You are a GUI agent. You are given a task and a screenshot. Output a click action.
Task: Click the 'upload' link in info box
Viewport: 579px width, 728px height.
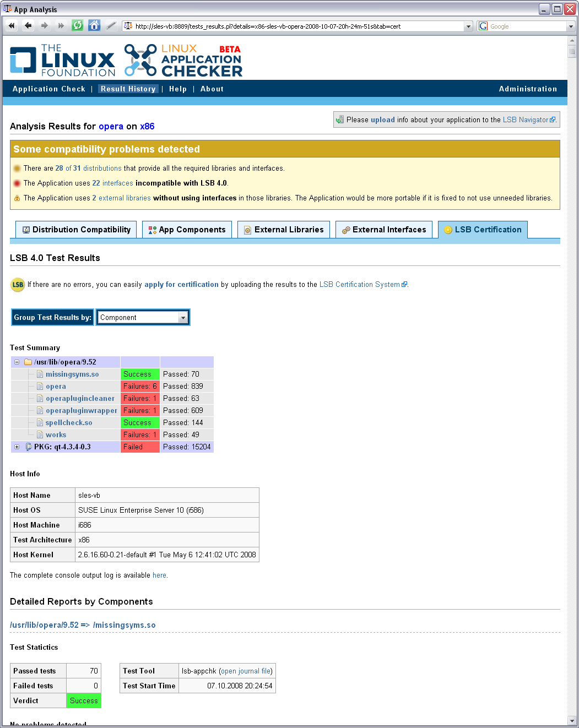pyautogui.click(x=382, y=119)
